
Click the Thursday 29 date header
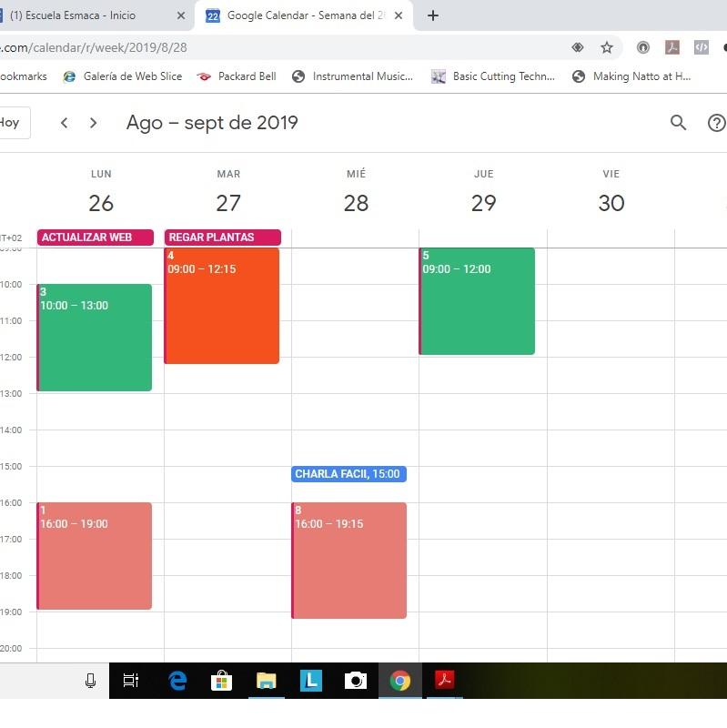coord(483,203)
